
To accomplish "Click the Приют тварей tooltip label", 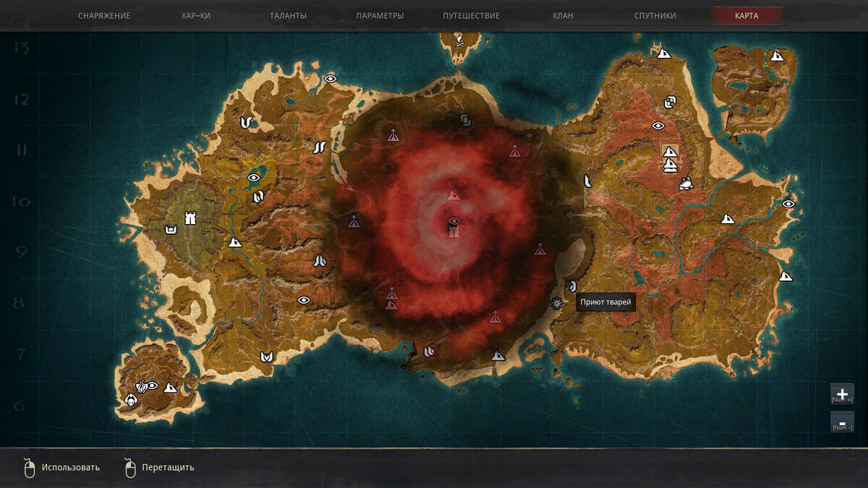I will 605,302.
